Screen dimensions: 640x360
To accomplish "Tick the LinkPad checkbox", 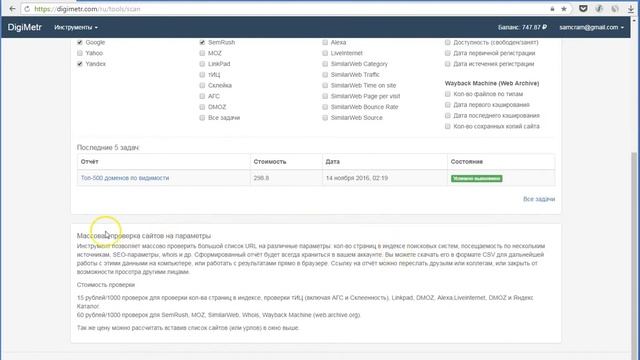I will [x=202, y=64].
